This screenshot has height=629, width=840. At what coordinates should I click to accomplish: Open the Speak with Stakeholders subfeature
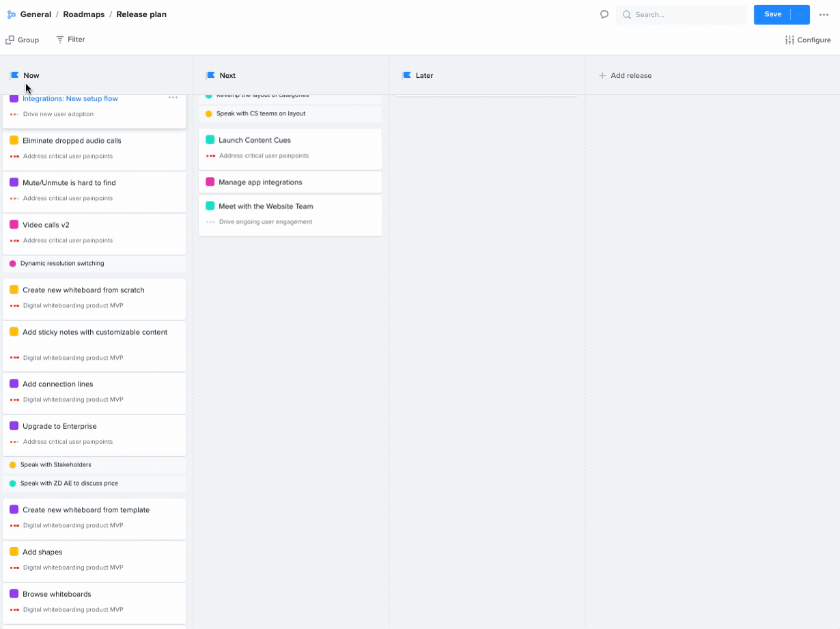94,465
